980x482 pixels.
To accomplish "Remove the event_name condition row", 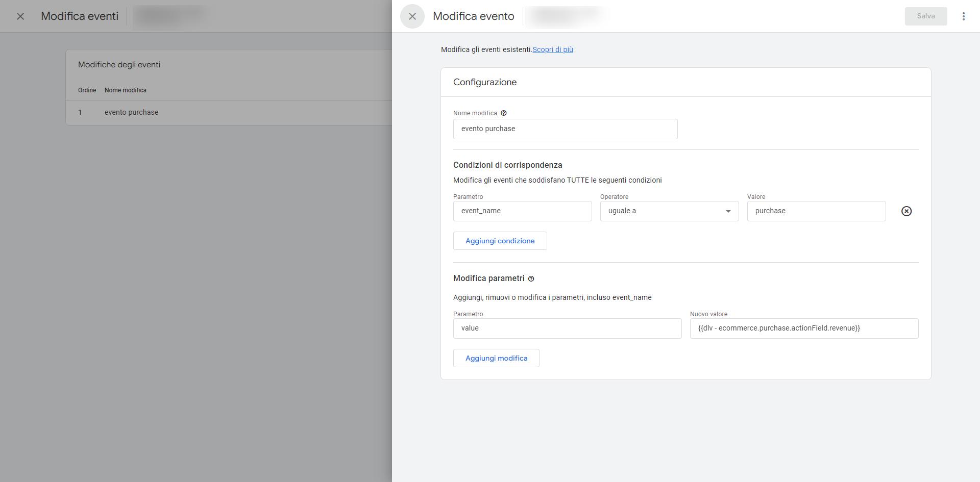I will pos(906,211).
